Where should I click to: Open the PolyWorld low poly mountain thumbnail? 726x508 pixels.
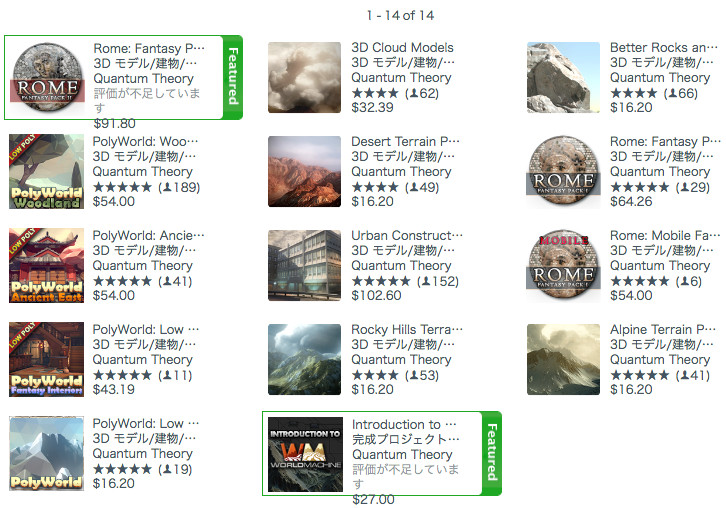pos(46,453)
